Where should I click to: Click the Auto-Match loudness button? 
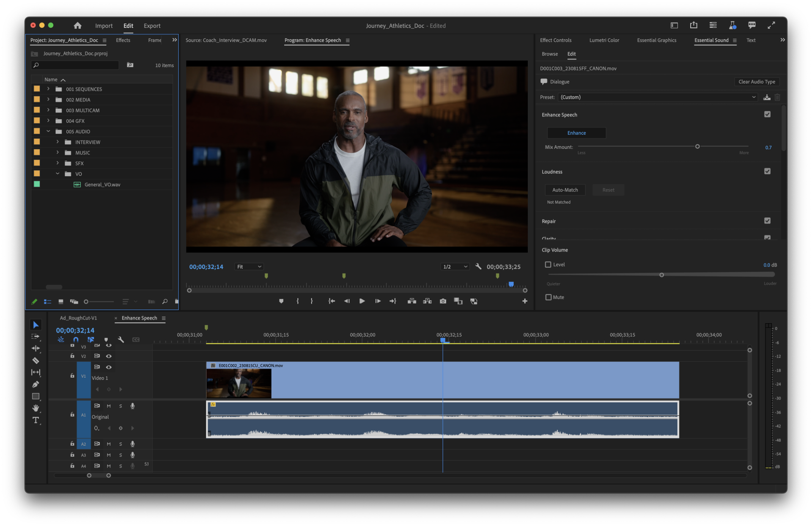(x=565, y=190)
